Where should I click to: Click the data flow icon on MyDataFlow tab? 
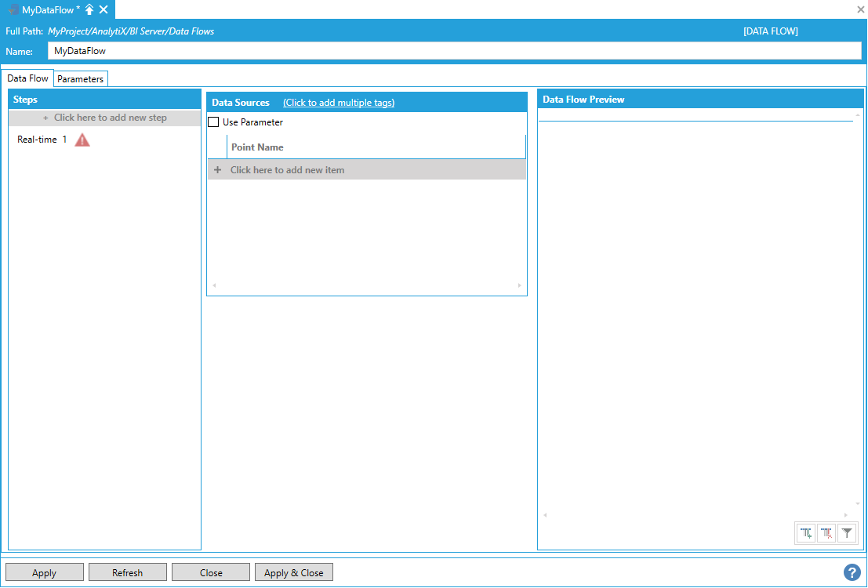point(13,9)
